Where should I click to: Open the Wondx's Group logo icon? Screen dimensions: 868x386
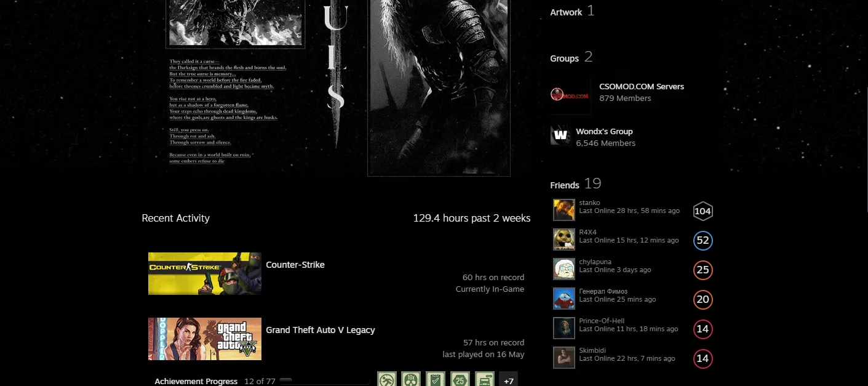[560, 135]
